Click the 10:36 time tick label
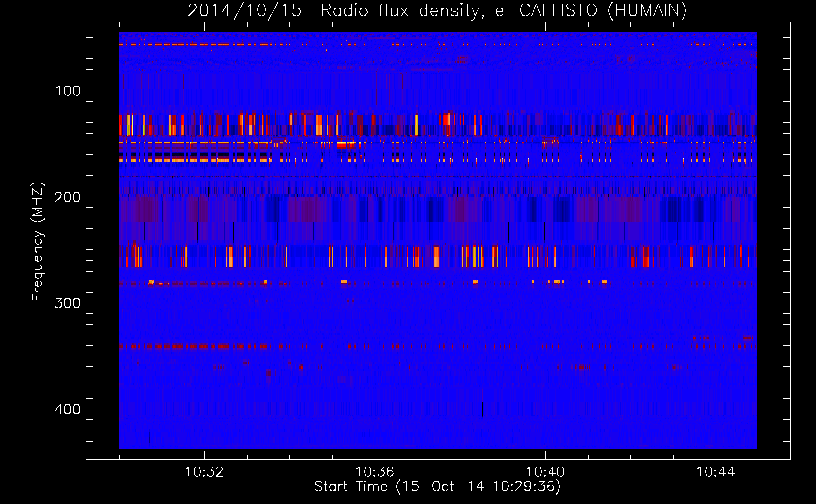The height and width of the screenshot is (504, 816). 375,472
